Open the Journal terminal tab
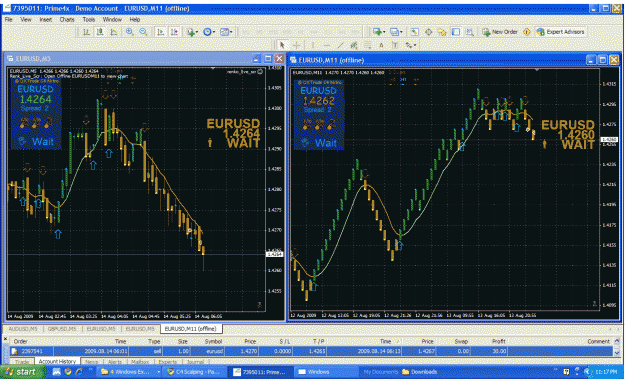This screenshot has height=381, width=625. (x=195, y=362)
